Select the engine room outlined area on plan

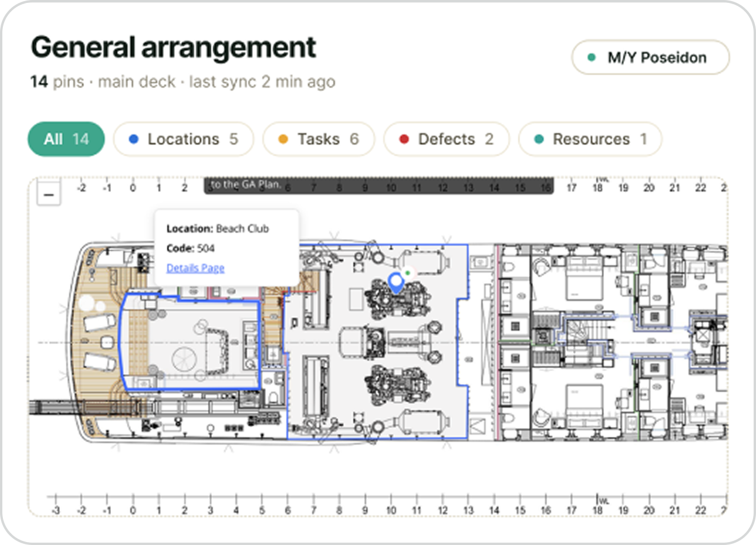click(377, 342)
